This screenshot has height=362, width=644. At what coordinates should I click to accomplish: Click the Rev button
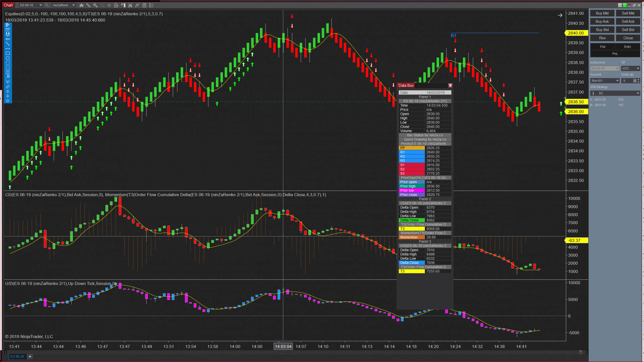(602, 38)
